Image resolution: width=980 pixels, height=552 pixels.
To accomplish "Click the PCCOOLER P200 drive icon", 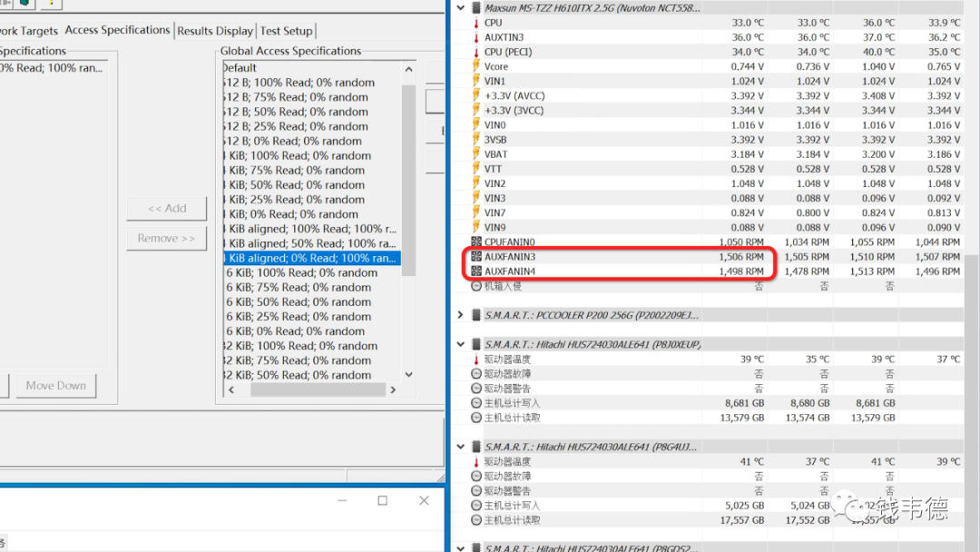I will 476,315.
